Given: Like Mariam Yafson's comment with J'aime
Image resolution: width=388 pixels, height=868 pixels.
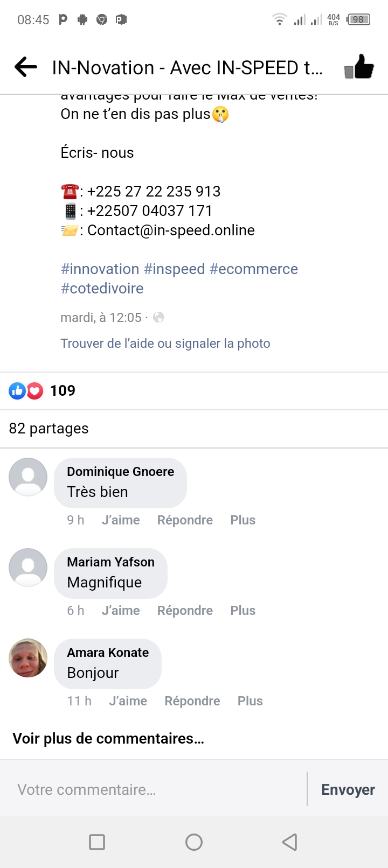Looking at the screenshot, I should tap(121, 611).
